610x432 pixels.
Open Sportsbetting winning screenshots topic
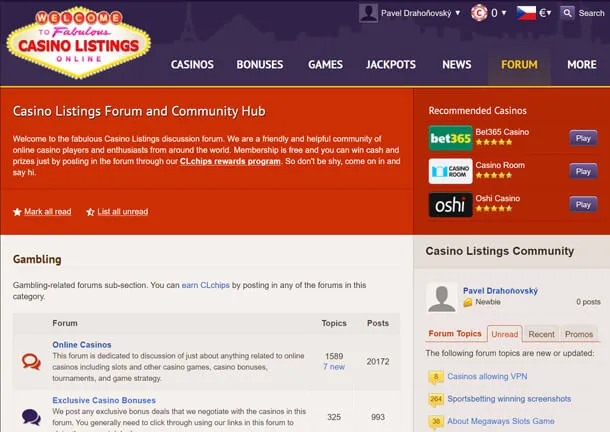(509, 399)
